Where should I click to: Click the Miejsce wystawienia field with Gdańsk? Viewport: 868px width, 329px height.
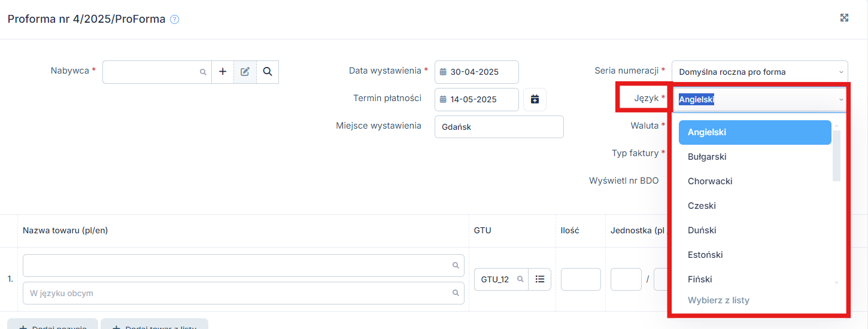499,127
